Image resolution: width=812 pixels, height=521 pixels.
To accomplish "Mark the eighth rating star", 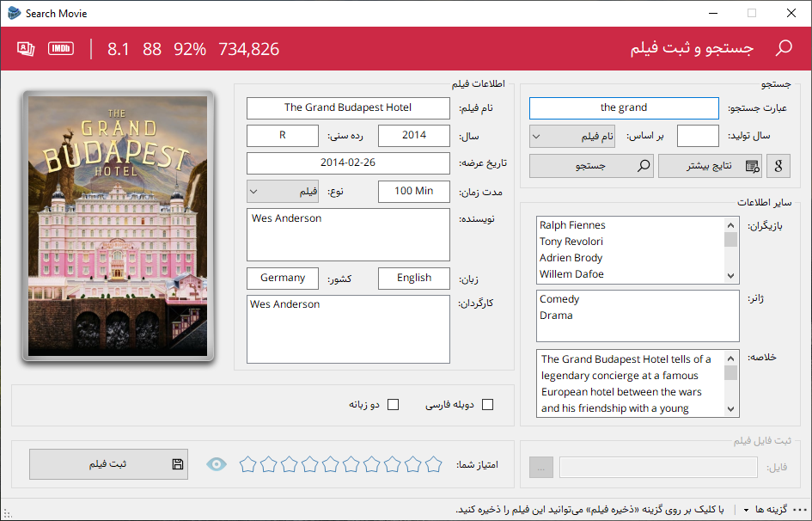I will [x=393, y=464].
